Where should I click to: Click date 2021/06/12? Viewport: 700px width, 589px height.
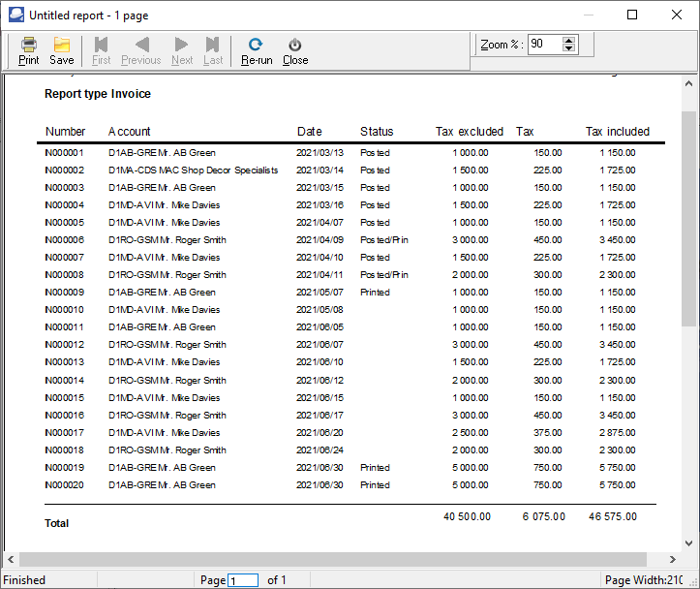tap(320, 381)
